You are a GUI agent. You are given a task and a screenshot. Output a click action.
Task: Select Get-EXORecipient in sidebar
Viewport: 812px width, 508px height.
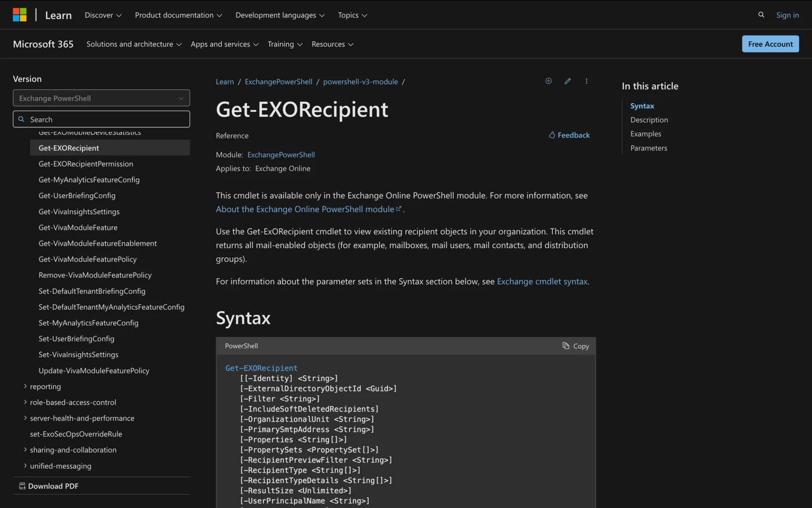point(110,148)
